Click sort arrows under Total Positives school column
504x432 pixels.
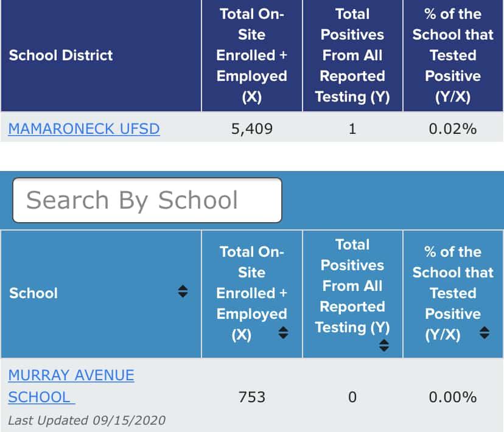click(383, 346)
